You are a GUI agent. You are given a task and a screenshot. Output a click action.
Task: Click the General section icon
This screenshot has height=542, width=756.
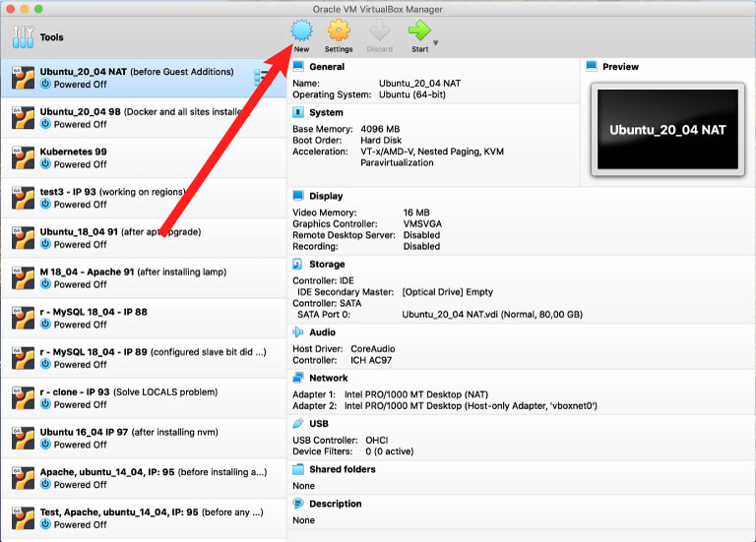click(298, 66)
